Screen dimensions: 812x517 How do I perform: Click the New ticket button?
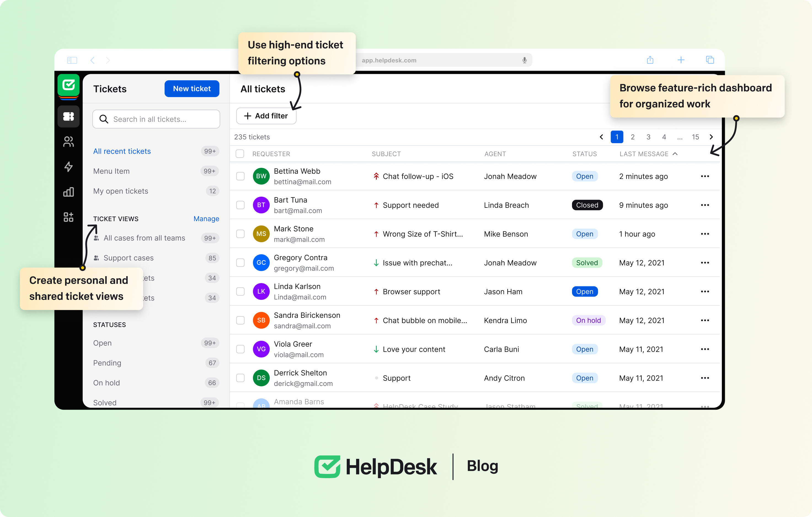click(x=191, y=89)
